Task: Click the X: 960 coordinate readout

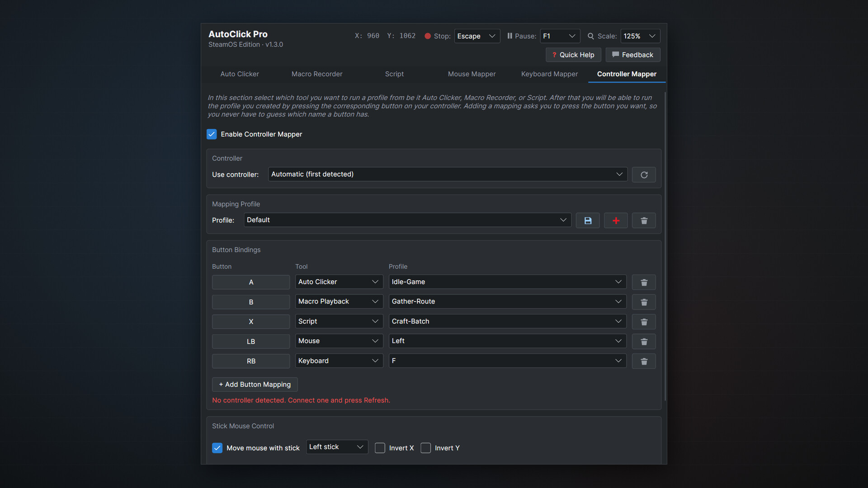Action: 367,36
